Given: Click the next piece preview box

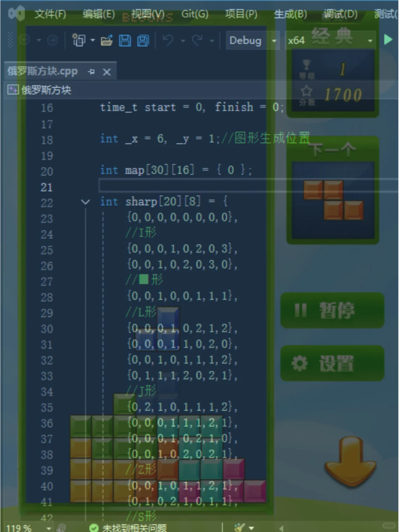Looking at the screenshot, I should (x=333, y=201).
